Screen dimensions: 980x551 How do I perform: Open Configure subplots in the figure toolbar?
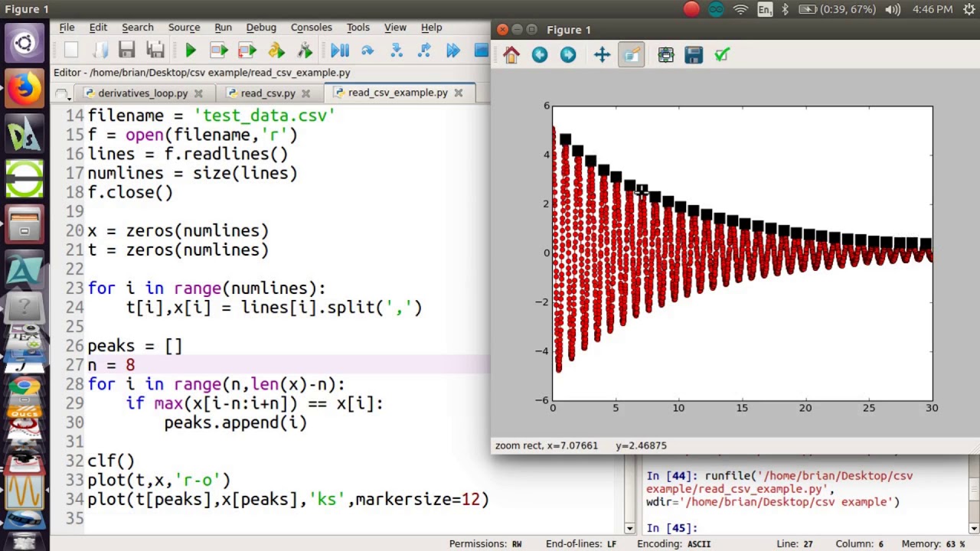click(x=665, y=54)
